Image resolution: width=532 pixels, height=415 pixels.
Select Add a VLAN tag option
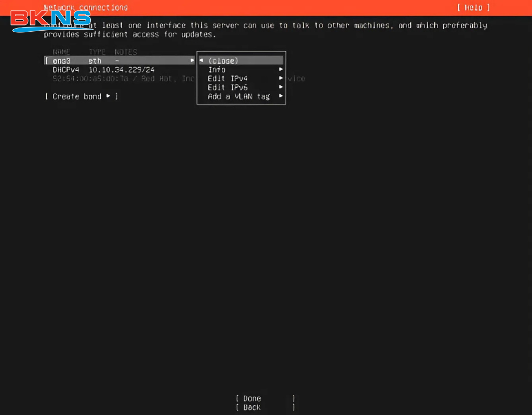tap(238, 96)
